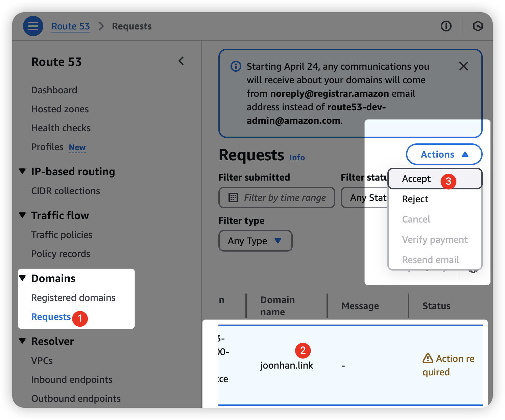Click the Route 53 breadcrumb link

tap(71, 26)
